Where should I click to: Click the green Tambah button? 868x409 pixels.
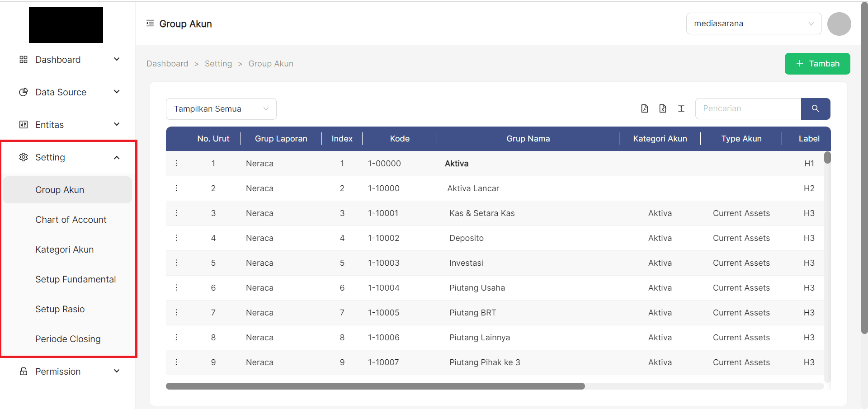(817, 64)
